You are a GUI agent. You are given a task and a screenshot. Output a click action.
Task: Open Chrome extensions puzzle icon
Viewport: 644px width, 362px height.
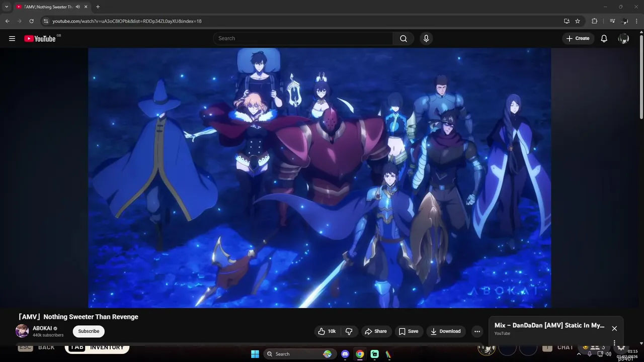[594, 21]
